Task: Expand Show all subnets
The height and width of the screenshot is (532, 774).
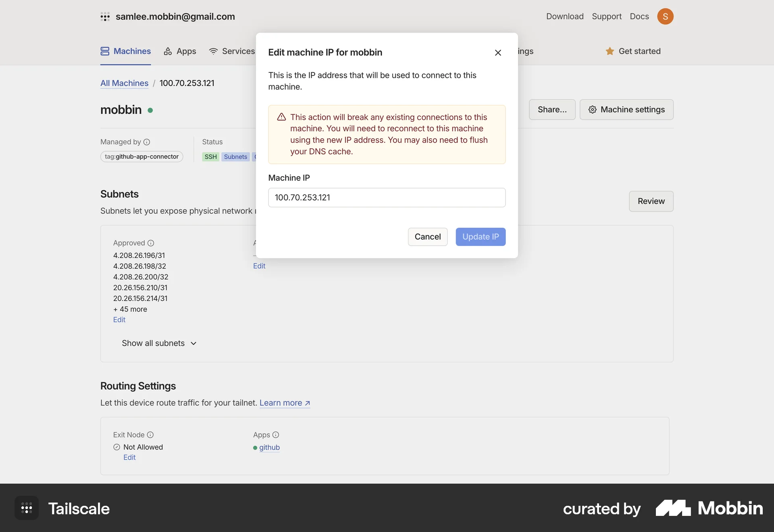Action: coord(159,343)
